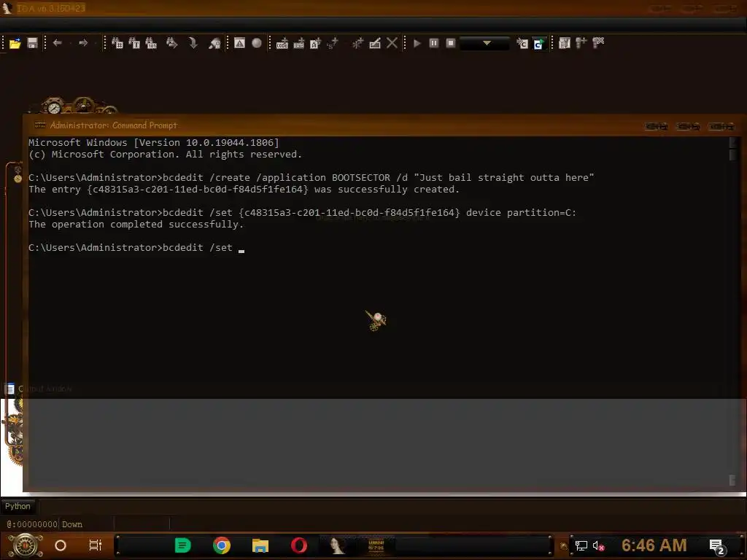Click the 'C' pseudocode toolbar icon

click(x=522, y=43)
